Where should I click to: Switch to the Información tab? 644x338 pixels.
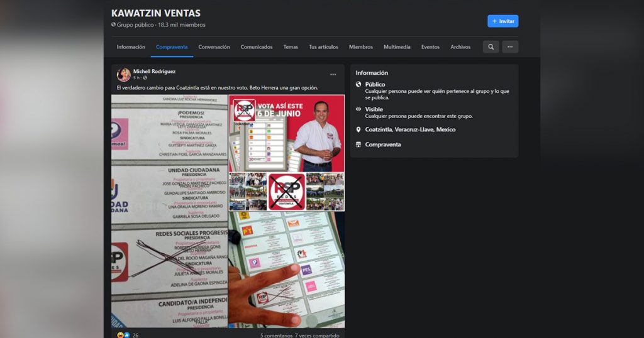tap(131, 47)
